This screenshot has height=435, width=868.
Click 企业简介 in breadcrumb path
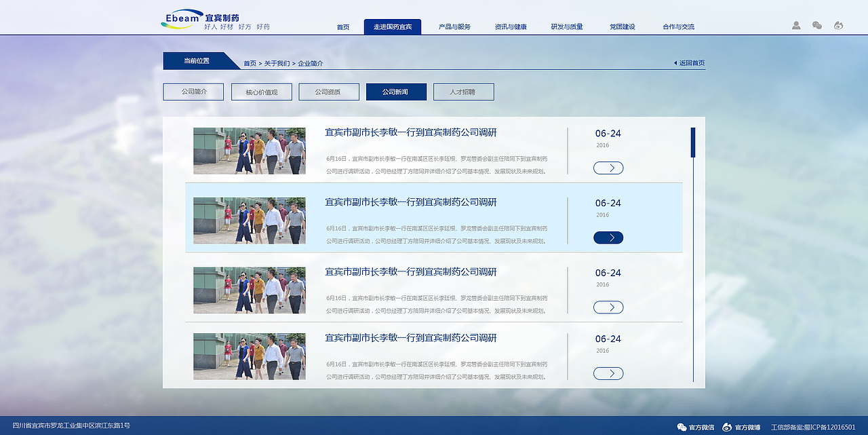[x=311, y=63]
